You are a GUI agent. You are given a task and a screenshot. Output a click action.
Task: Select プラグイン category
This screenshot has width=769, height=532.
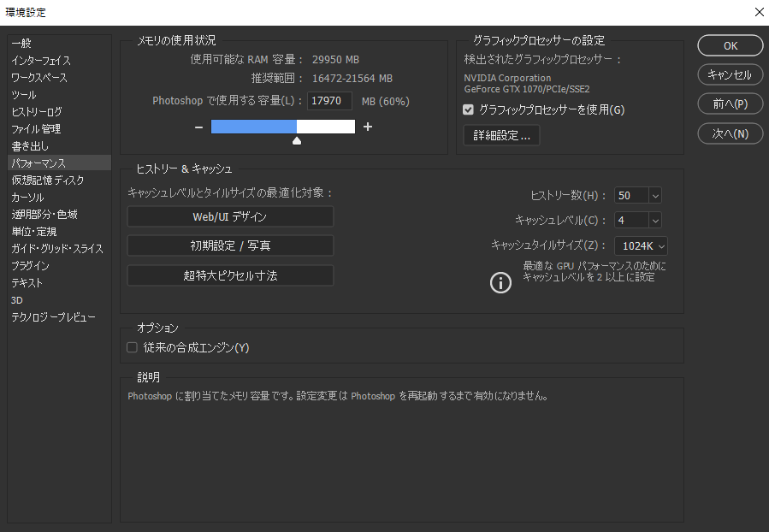[x=59, y=266]
